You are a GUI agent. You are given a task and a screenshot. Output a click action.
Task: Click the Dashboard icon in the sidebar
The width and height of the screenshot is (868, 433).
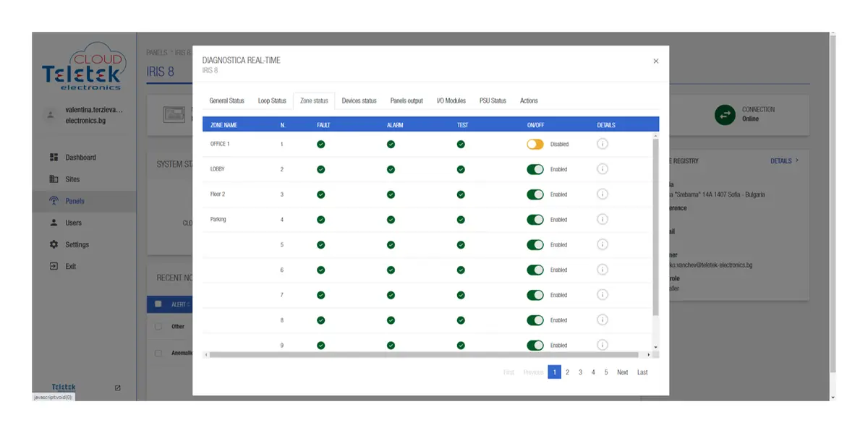point(54,158)
